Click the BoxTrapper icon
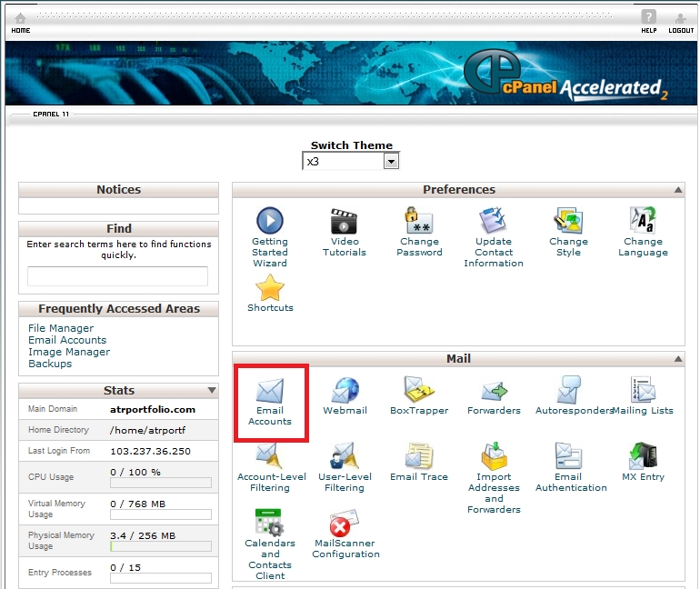The height and width of the screenshot is (589, 700). click(419, 392)
